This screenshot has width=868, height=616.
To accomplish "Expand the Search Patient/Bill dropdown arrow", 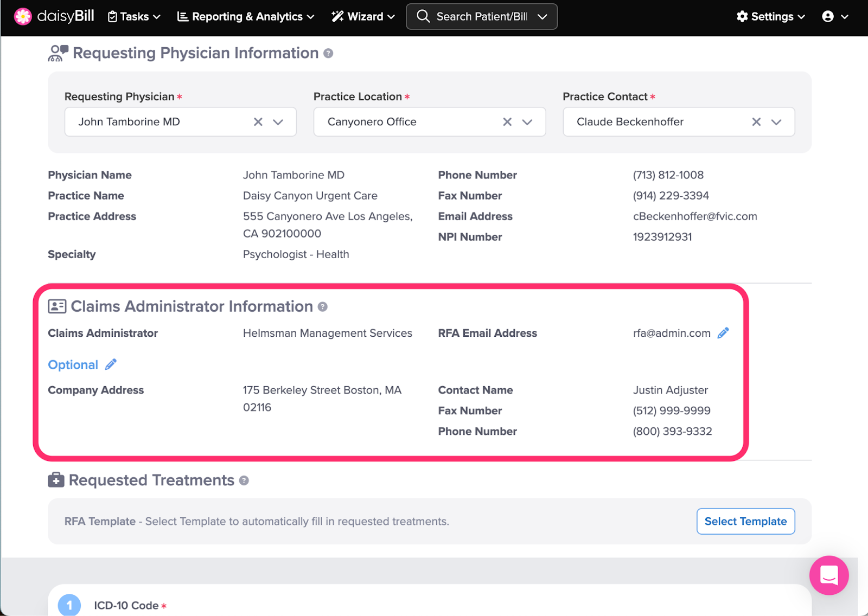I will click(542, 17).
